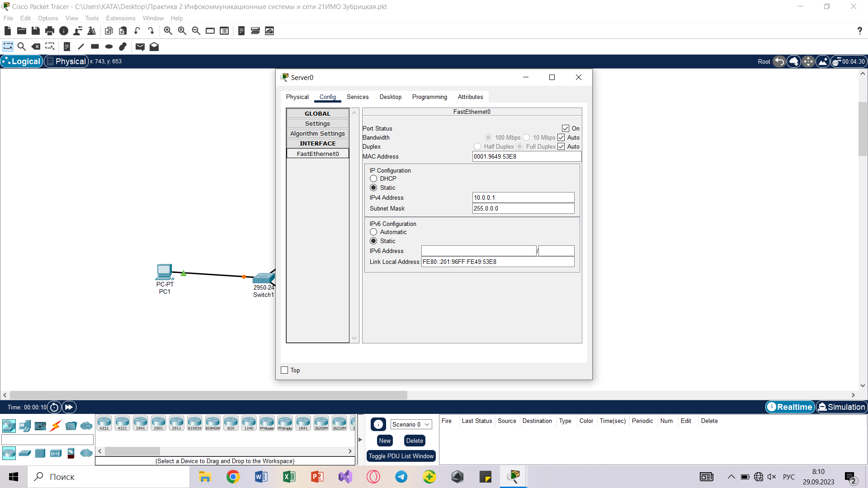
Task: Add a Complex PDU open envelope
Action: [154, 47]
